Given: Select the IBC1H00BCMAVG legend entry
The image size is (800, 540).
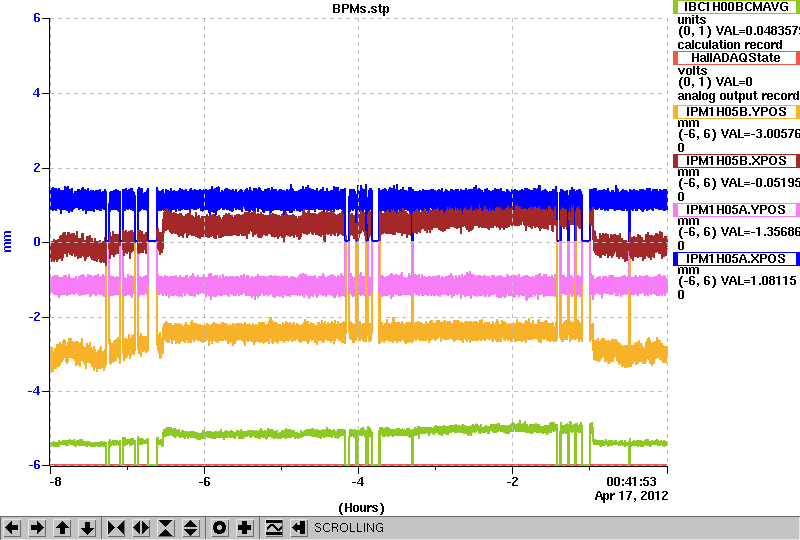Looking at the screenshot, I should point(736,7).
